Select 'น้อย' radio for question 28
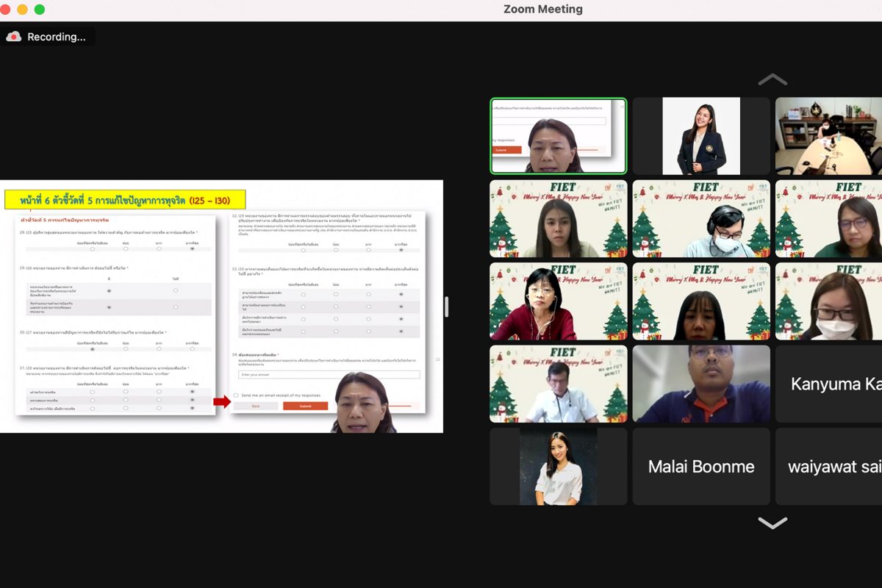 pyautogui.click(x=126, y=249)
